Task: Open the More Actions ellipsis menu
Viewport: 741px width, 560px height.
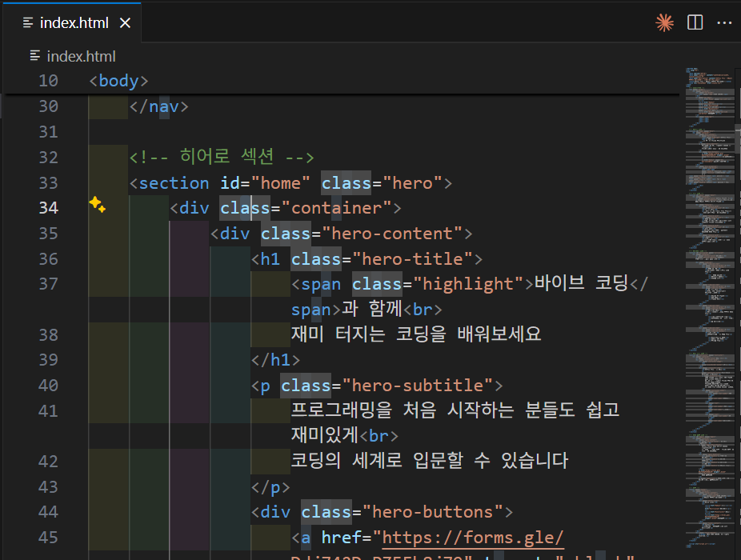Action: (x=724, y=22)
